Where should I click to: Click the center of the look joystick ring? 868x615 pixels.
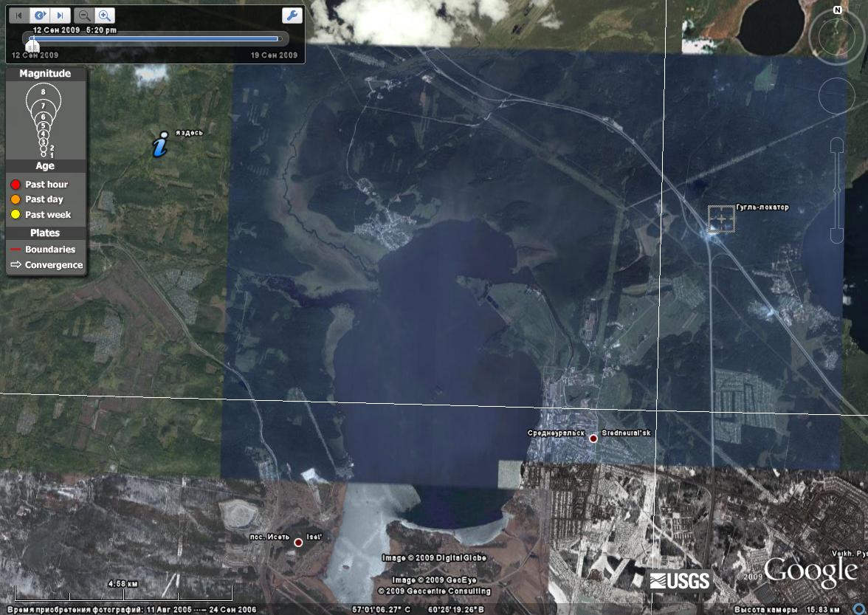pyautogui.click(x=838, y=36)
